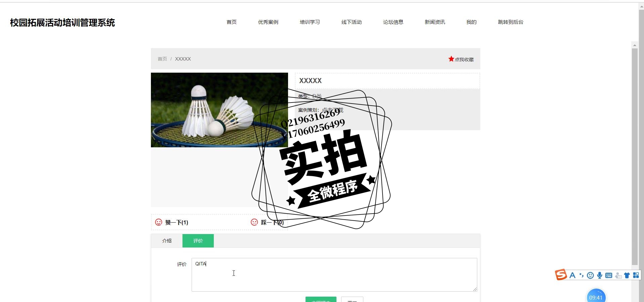Screen dimensions: 644x302
Task: Click 点击下载 for the case plan
Action: click(332, 110)
